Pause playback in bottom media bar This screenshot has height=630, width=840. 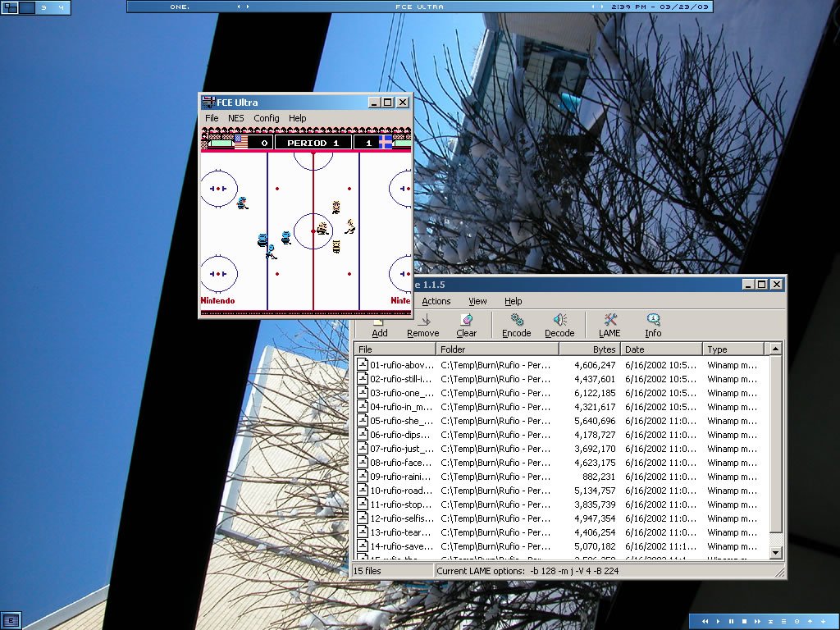coord(731,622)
